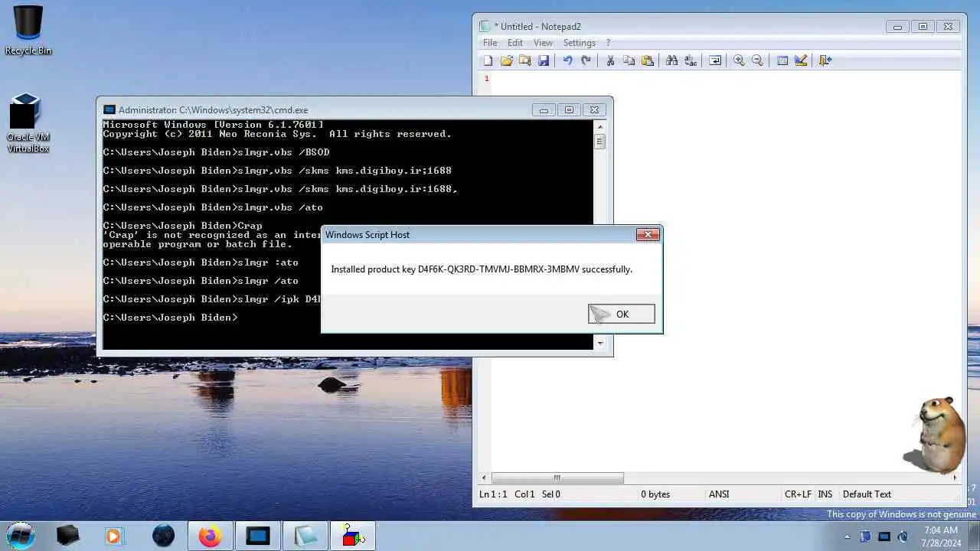Click the Exit door icon in Notepad2
Viewport: 980px width, 551px height.
click(x=825, y=60)
